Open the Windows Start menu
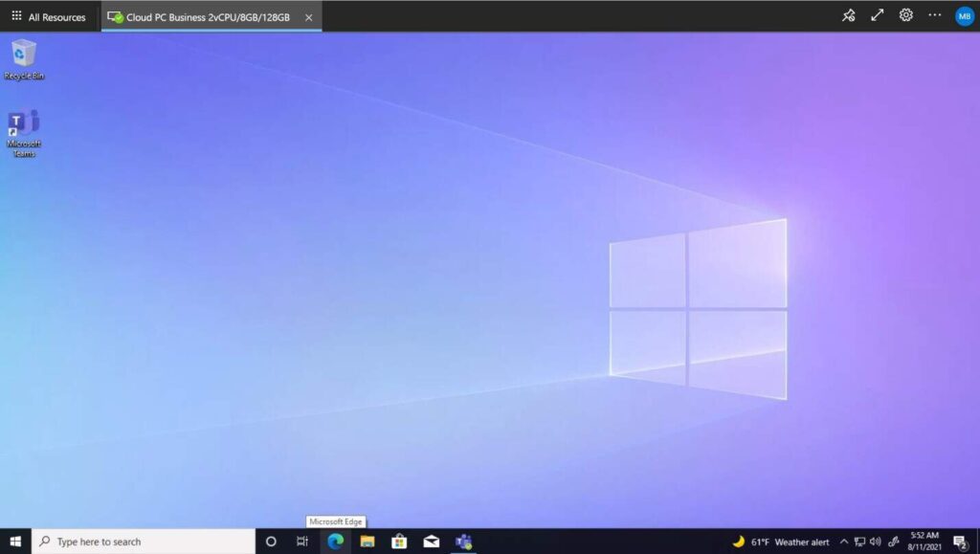Screen dimensions: 980x554 tap(15, 542)
